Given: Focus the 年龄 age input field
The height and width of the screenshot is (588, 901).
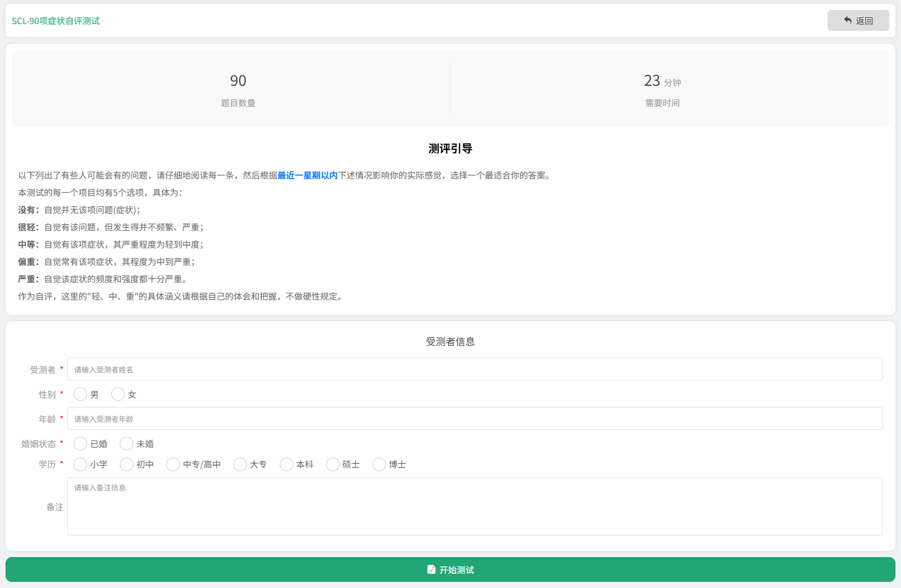Looking at the screenshot, I should [475, 419].
